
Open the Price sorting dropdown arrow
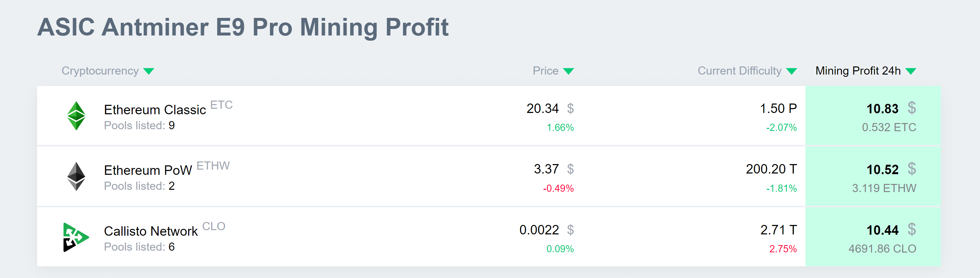568,71
